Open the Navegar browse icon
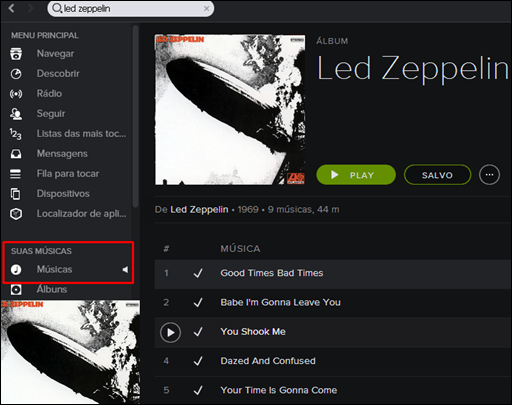The width and height of the screenshot is (512, 405). (16, 54)
